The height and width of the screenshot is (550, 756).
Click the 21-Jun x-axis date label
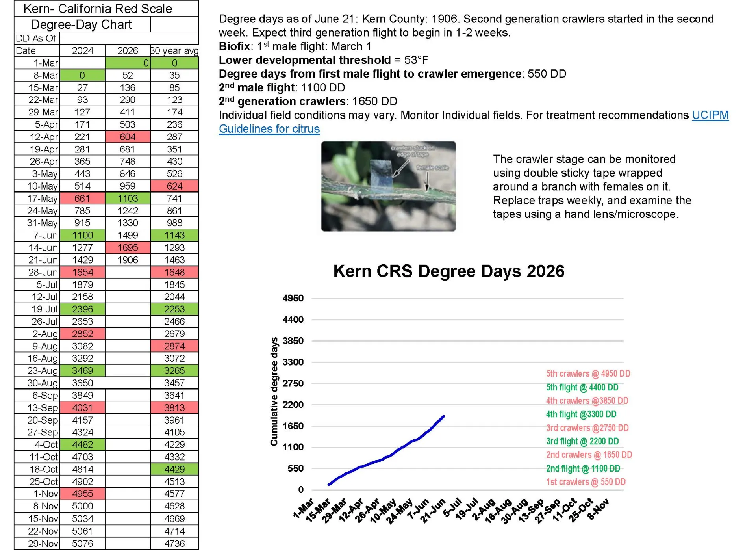pyautogui.click(x=432, y=511)
